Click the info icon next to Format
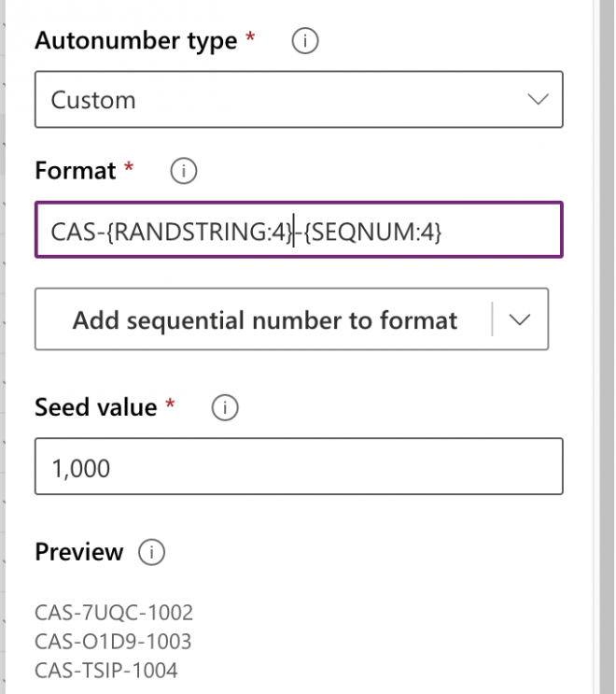This screenshot has height=694, width=616. click(x=184, y=171)
